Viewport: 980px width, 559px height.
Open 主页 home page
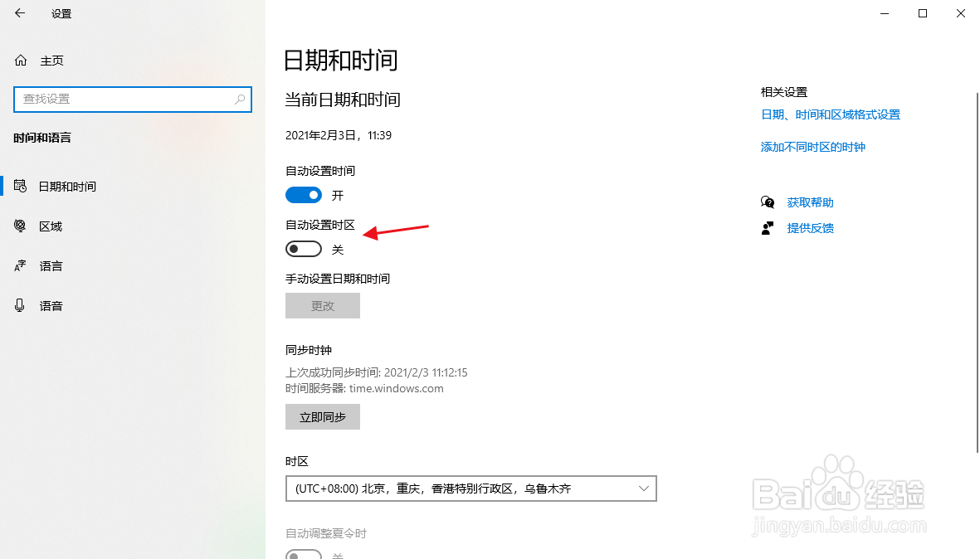52,61
